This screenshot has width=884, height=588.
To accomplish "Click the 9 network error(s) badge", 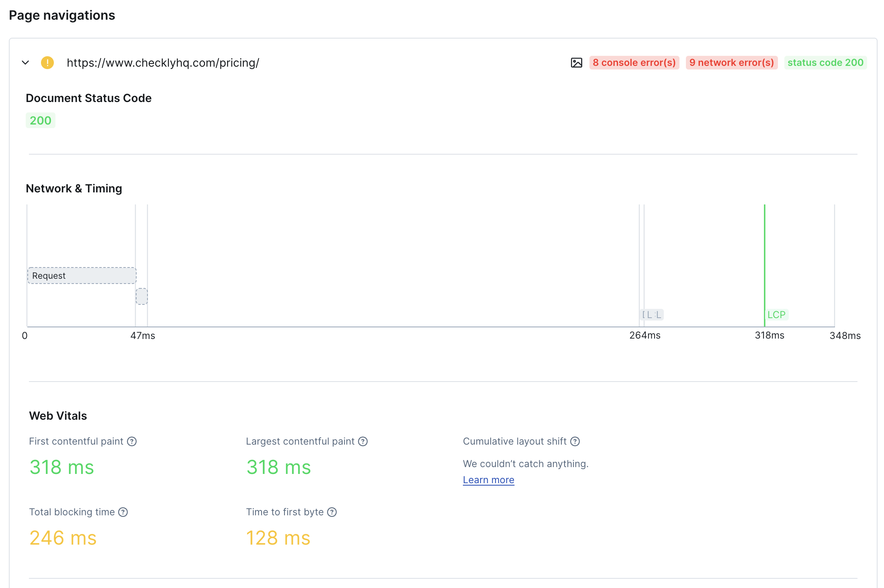I will tap(731, 63).
